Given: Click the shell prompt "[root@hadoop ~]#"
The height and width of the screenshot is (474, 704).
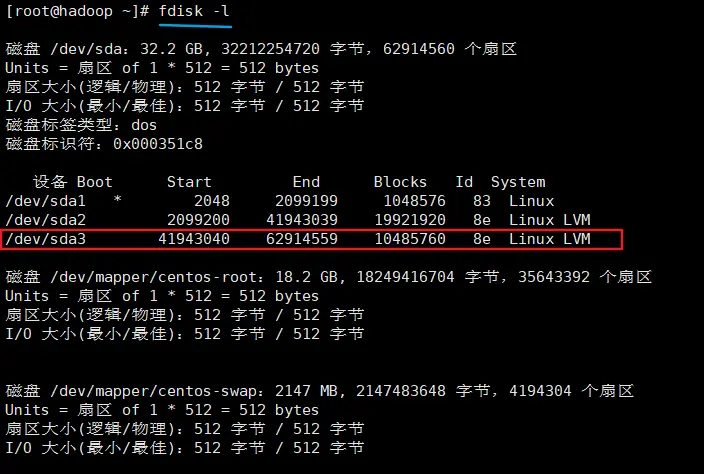Looking at the screenshot, I should click(x=77, y=11).
